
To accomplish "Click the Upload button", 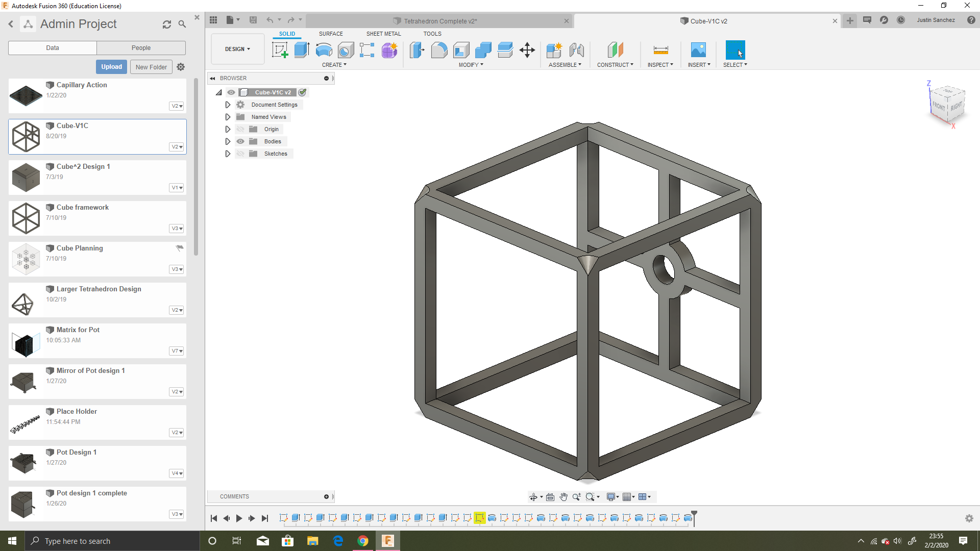I will click(111, 67).
